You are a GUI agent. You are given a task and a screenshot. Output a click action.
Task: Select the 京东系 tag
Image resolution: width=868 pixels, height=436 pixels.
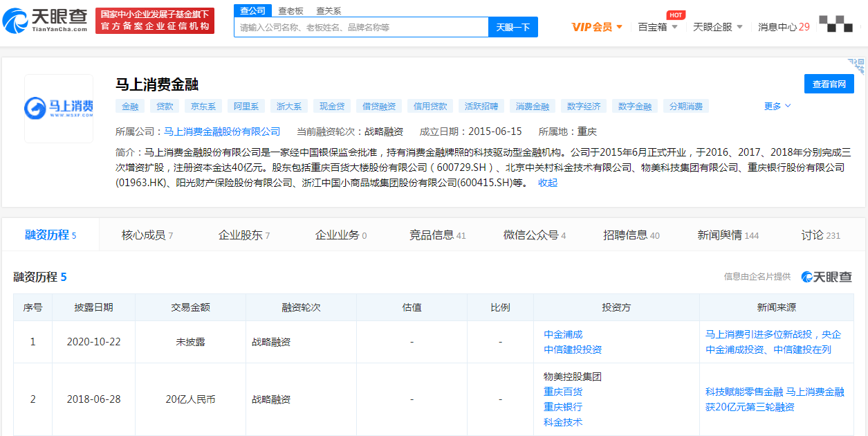[203, 107]
